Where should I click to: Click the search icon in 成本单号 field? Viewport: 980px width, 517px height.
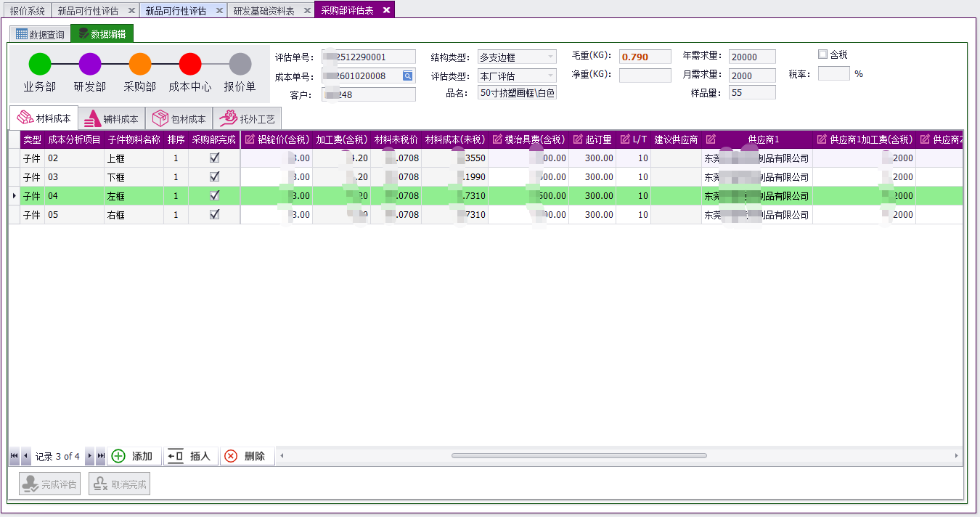[x=408, y=76]
